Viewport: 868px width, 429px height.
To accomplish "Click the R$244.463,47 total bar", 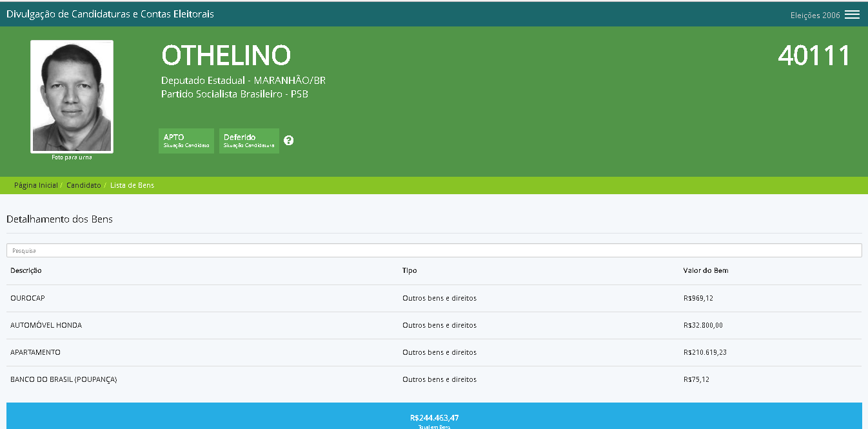I will [433, 417].
